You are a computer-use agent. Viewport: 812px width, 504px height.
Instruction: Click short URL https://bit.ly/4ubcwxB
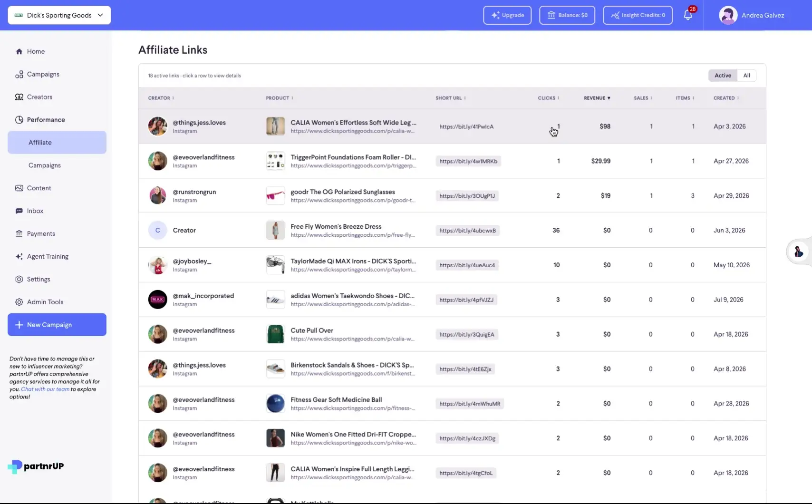[468, 231]
